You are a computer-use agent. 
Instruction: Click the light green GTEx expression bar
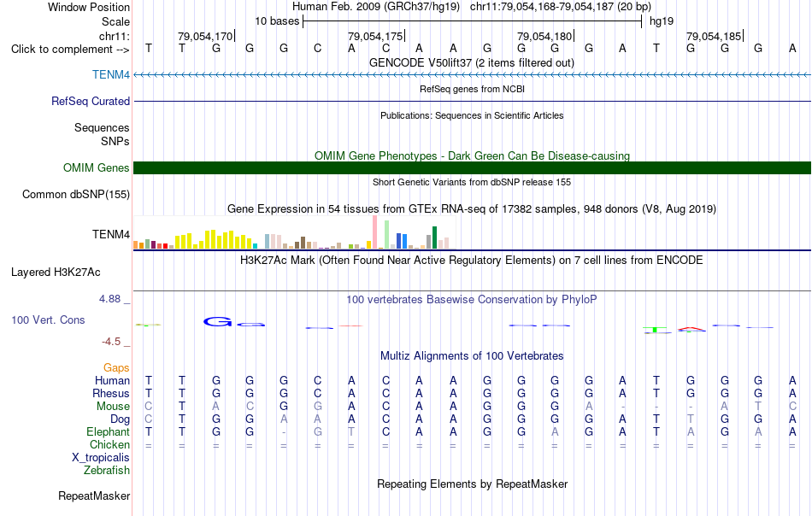[x=387, y=234]
